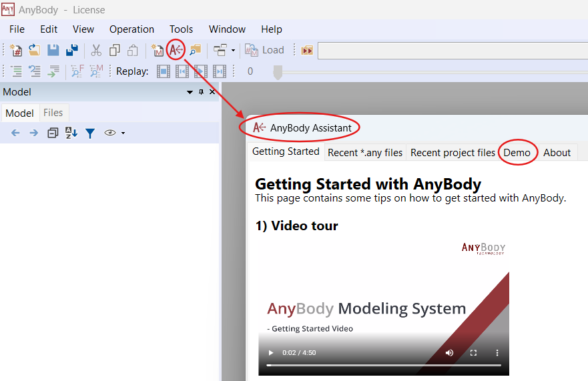Open the Model panel options dropdown arrow

190,92
